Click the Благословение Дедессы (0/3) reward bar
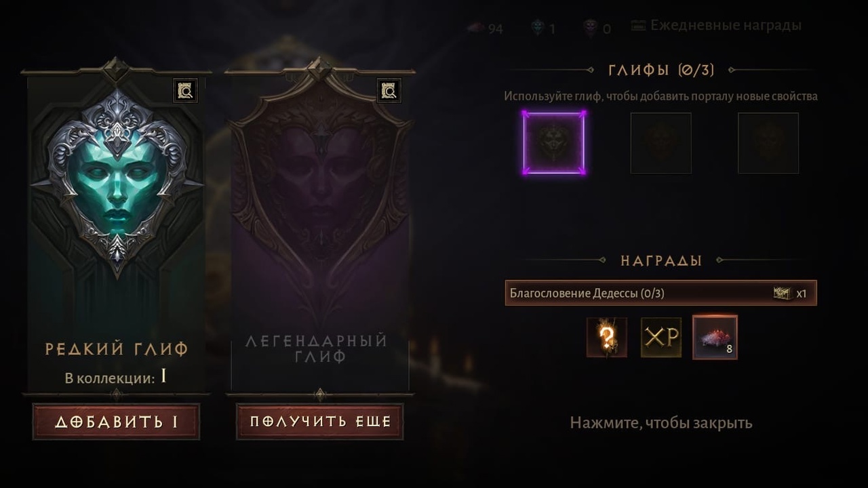Screen dimensions: 868x488 coord(661,293)
